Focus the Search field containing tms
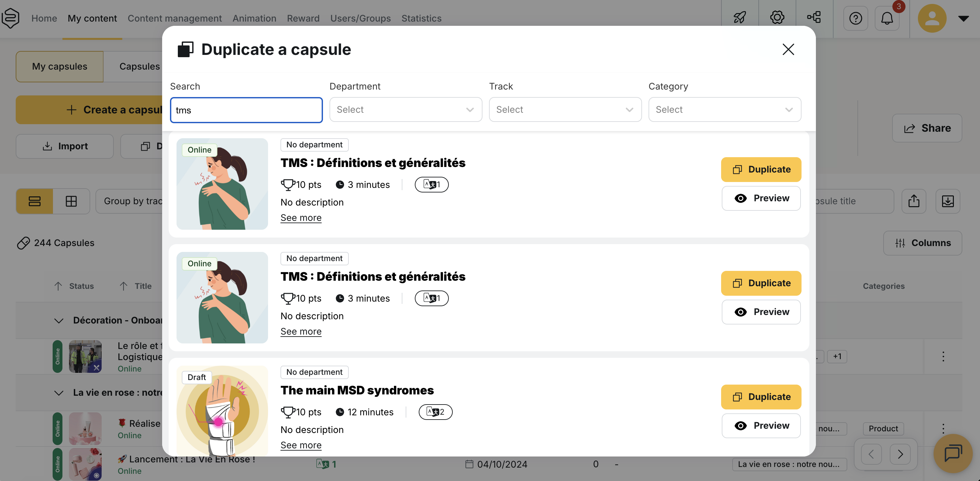The image size is (980, 481). coord(246,110)
